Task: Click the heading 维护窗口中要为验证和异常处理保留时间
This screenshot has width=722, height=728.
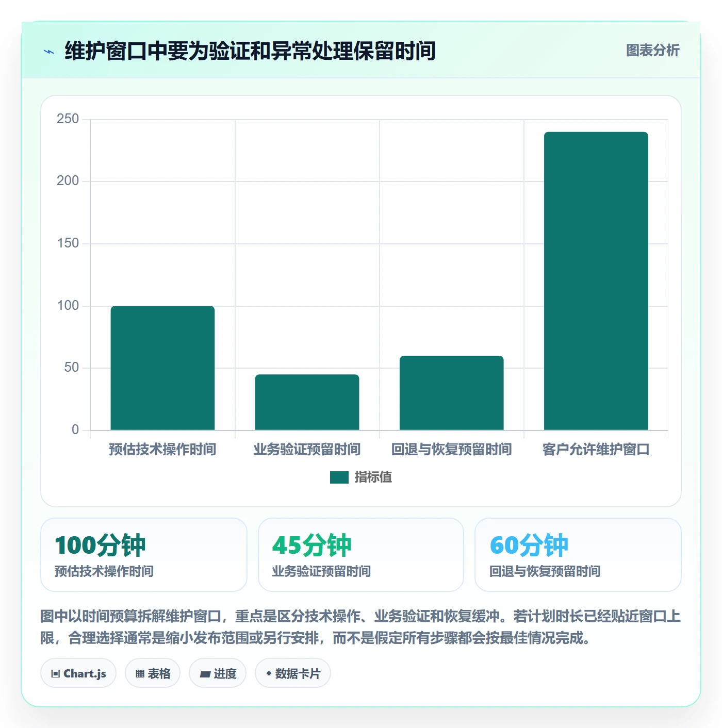Action: pyautogui.click(x=250, y=51)
